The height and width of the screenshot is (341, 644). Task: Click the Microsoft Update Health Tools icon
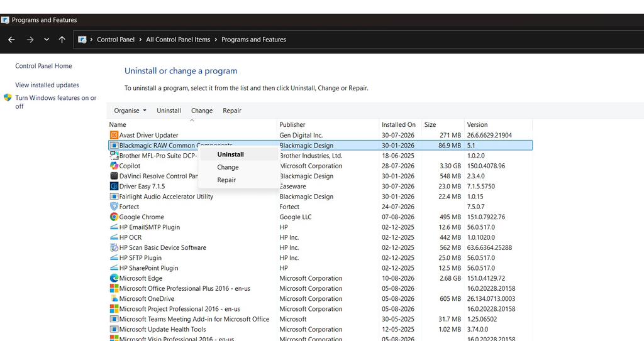coord(114,330)
